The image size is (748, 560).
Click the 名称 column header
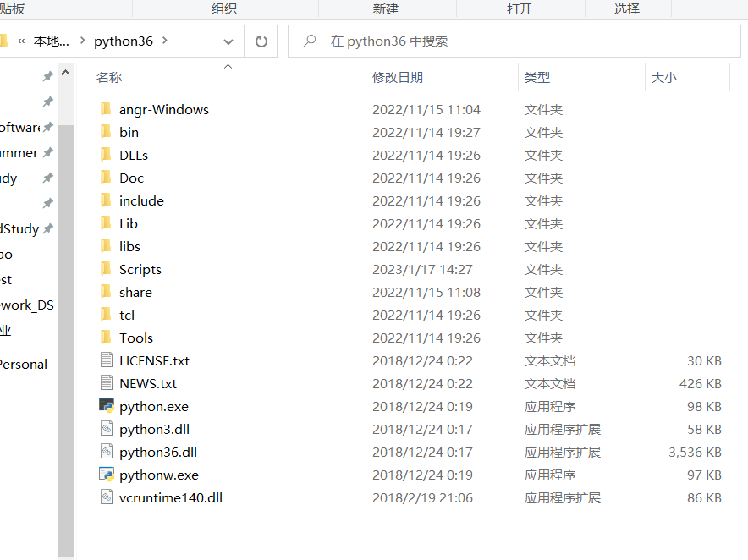[109, 77]
